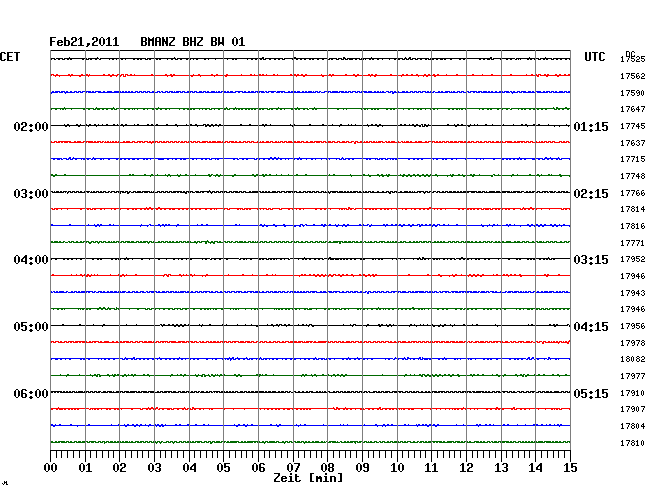Pick the DC value 17748
Viewport: 650px width, 494px height.
(x=633, y=176)
